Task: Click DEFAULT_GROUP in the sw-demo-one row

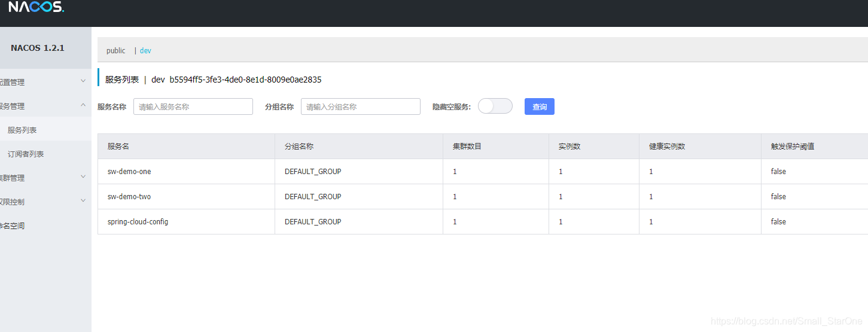Action: 313,172
